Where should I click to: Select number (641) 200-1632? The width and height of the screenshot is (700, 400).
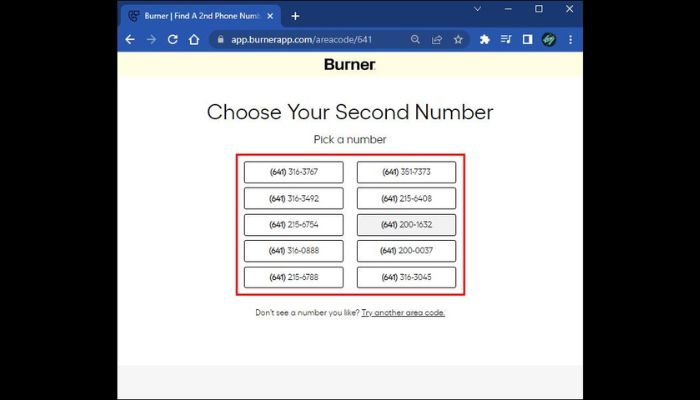(x=406, y=225)
